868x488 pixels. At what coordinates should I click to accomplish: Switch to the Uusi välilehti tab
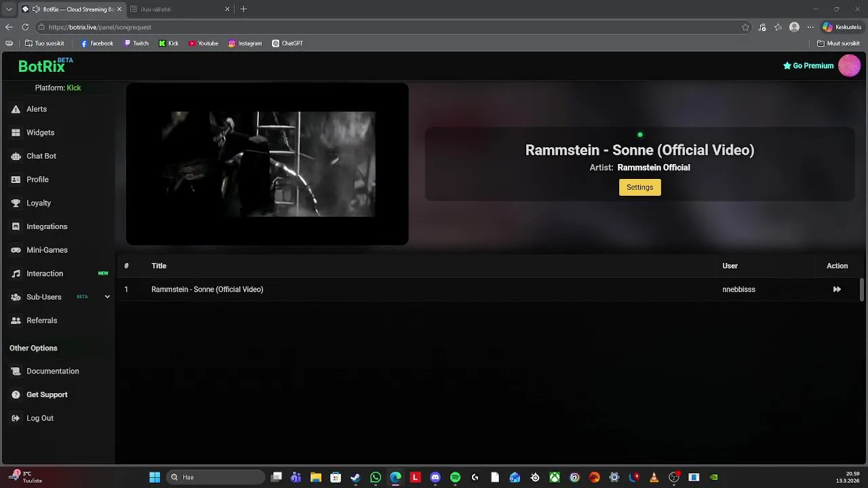pyautogui.click(x=180, y=9)
